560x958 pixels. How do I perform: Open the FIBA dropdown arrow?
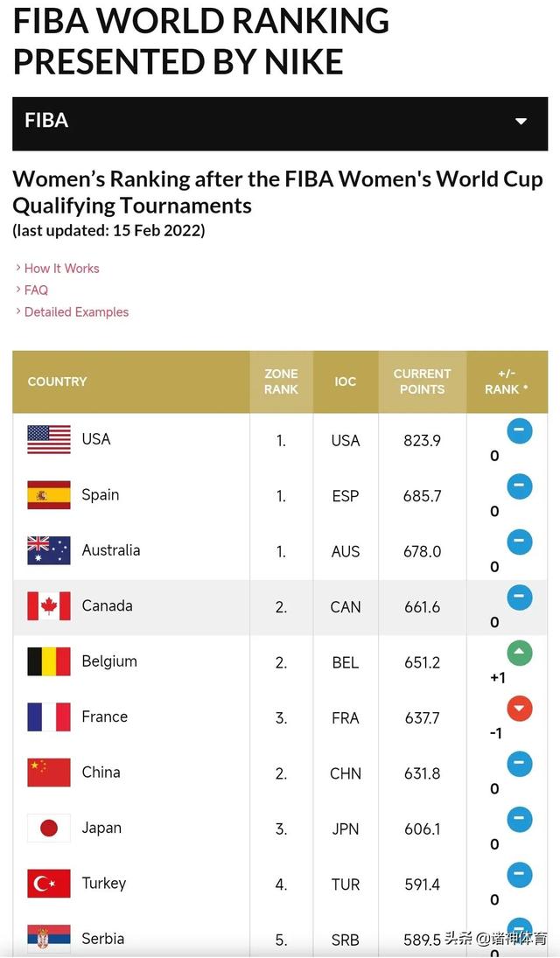point(521,122)
